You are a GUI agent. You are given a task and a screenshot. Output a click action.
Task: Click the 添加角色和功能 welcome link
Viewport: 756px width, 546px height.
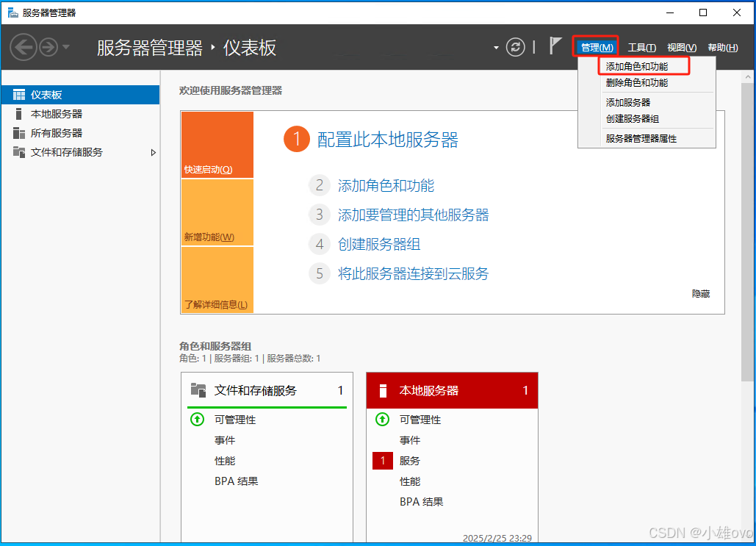tap(386, 185)
